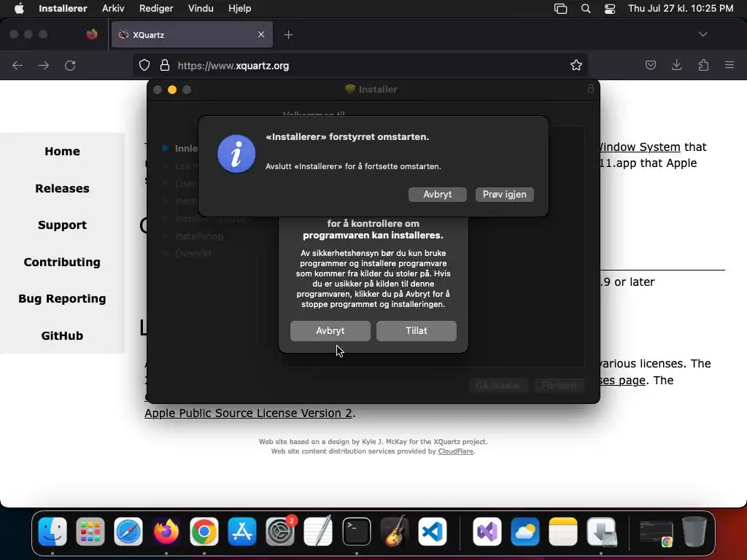Open the Installerer app menu
The image size is (747, 560).
pyautogui.click(x=63, y=9)
